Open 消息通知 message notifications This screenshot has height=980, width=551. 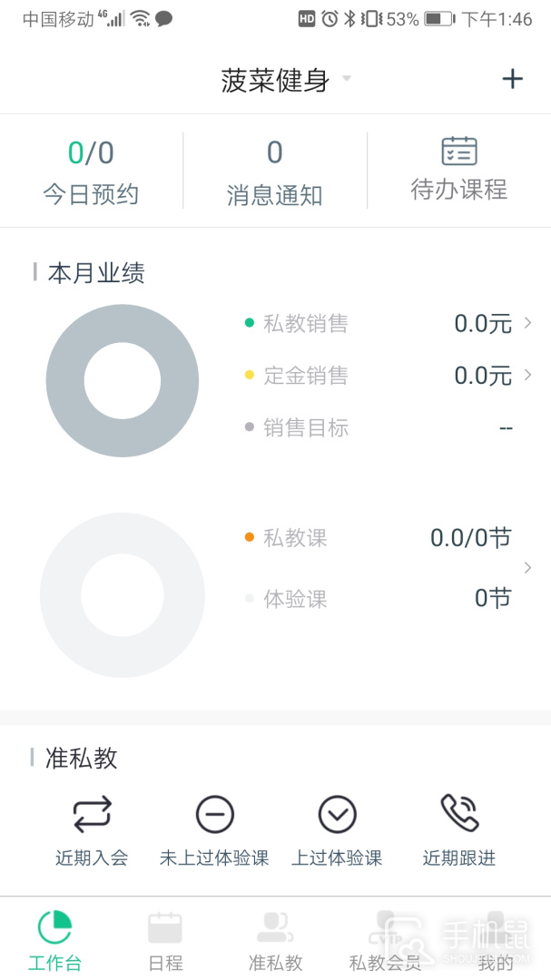[x=274, y=168]
